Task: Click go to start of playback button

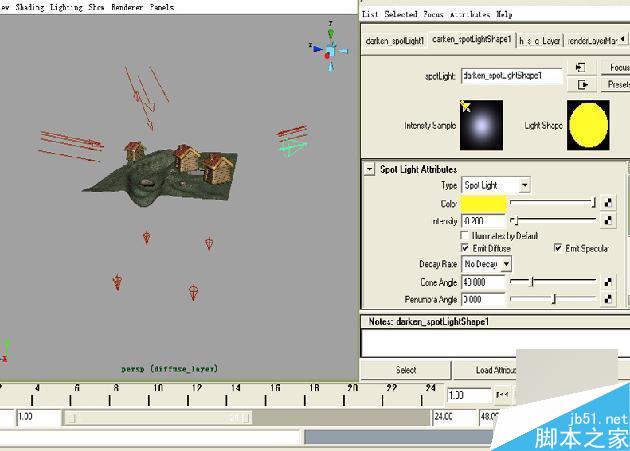Action: pos(501,395)
